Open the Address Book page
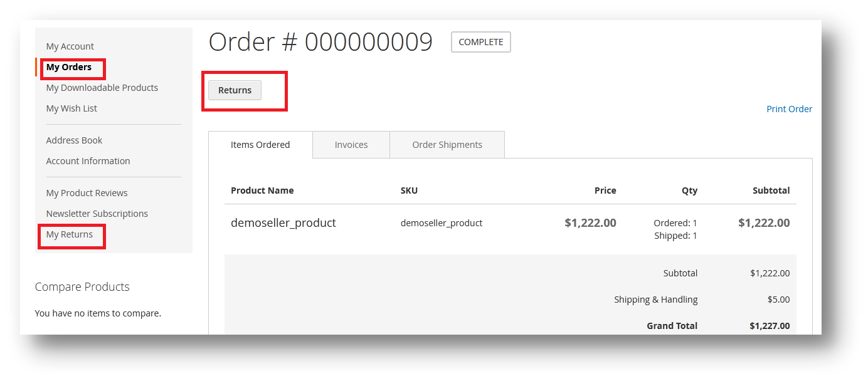 pyautogui.click(x=74, y=140)
